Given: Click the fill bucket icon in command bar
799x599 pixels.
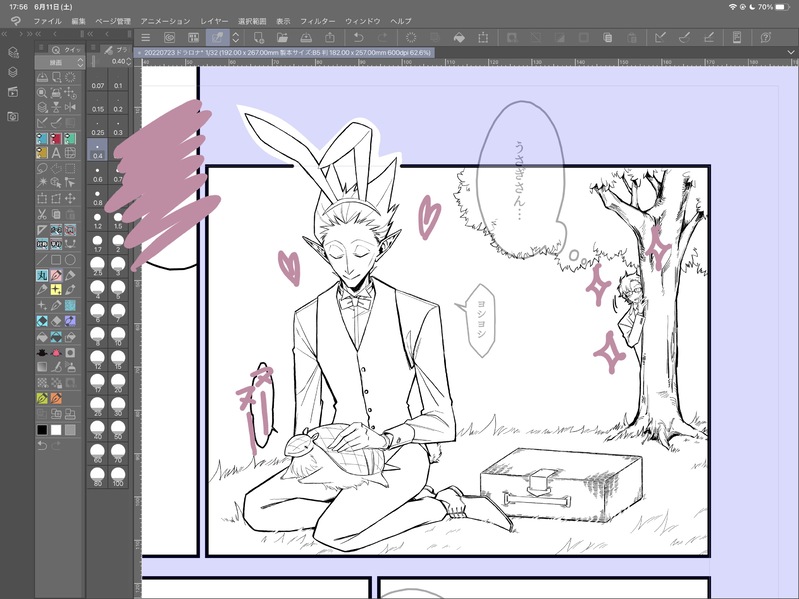Looking at the screenshot, I should coord(459,37).
